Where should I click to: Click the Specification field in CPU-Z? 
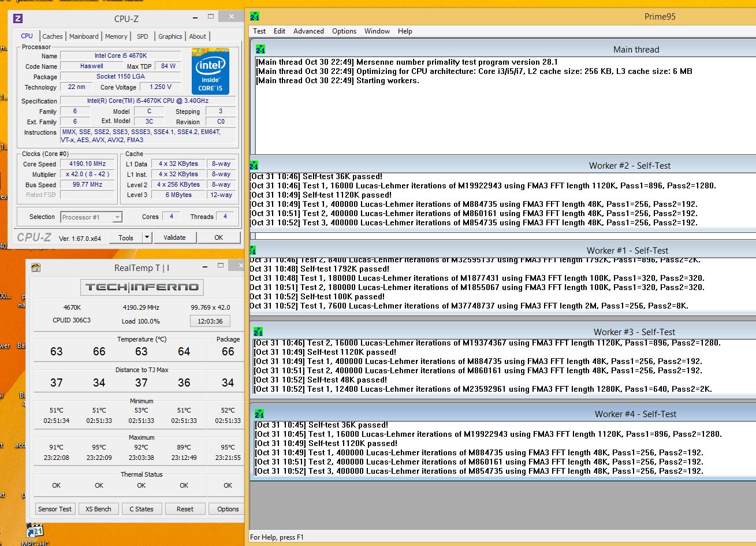click(x=148, y=101)
